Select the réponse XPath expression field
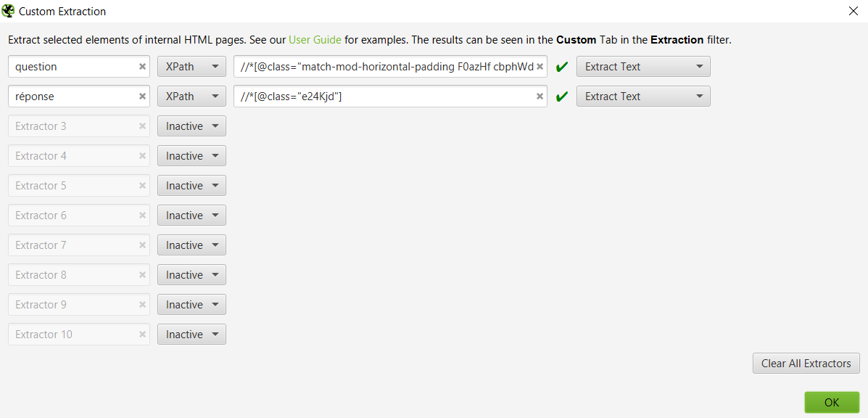The image size is (868, 418). (x=384, y=96)
